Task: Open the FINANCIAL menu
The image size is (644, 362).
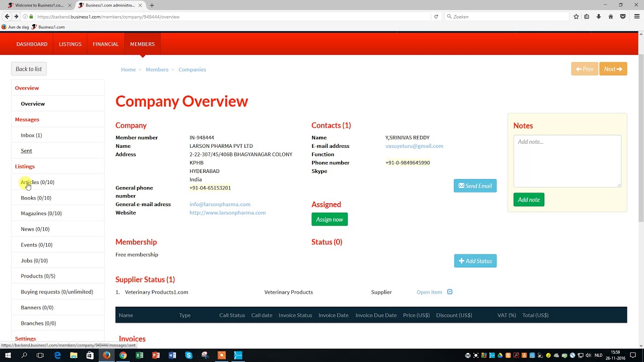Action: tap(106, 44)
